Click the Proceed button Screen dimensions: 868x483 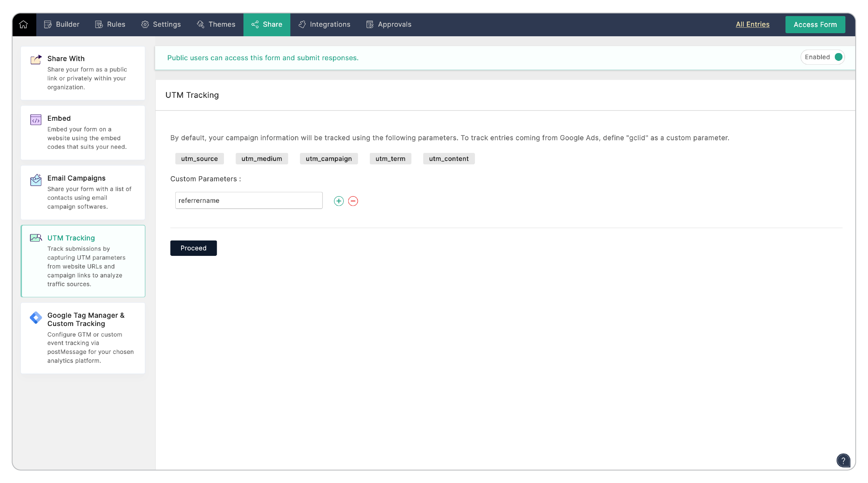tap(193, 248)
